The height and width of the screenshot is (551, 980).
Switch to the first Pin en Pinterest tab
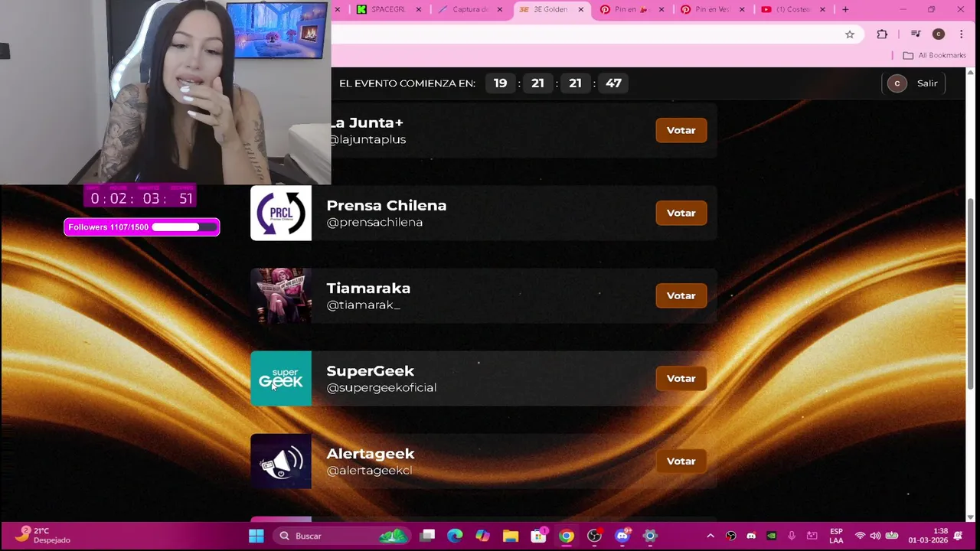[x=631, y=9]
